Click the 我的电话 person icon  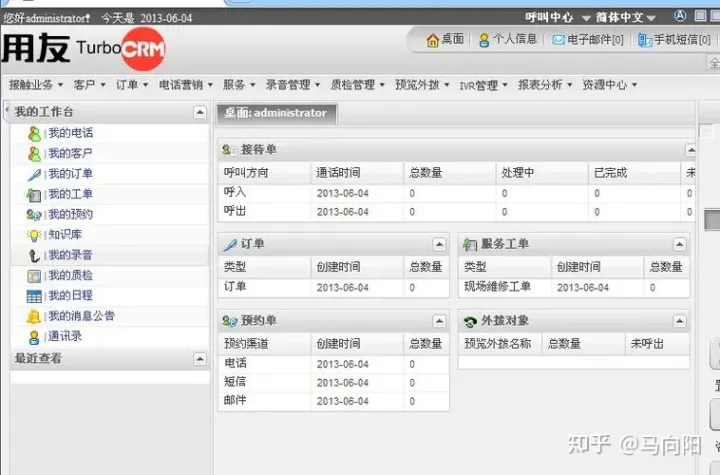34,134
